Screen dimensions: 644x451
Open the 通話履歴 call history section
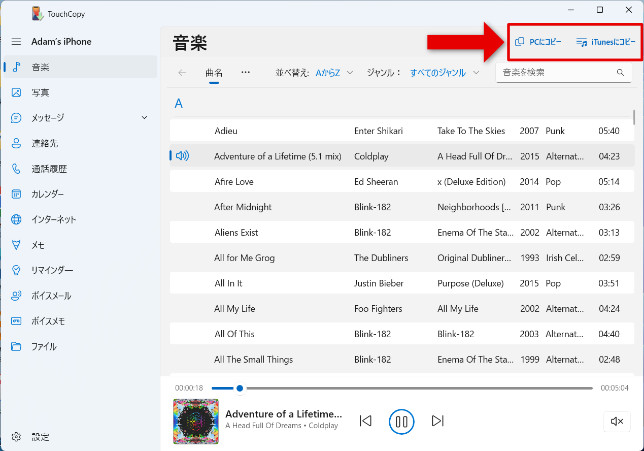coord(80,169)
